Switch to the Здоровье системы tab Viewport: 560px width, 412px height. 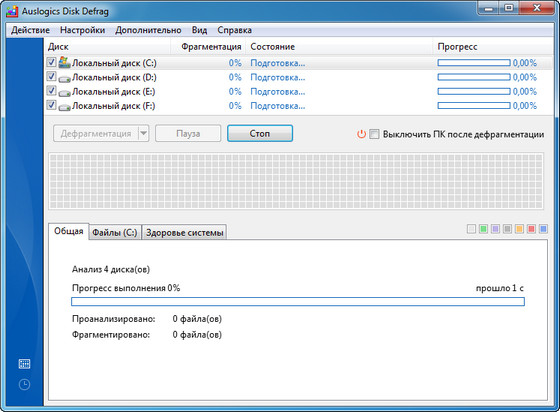184,232
